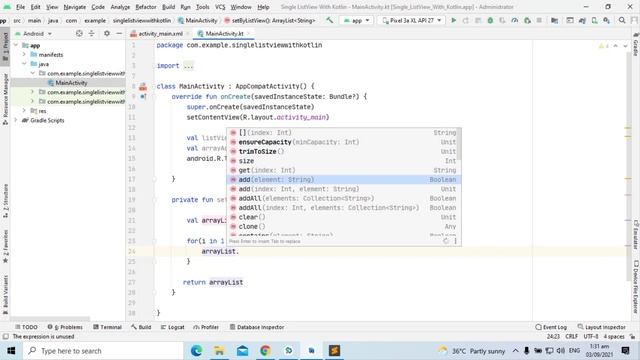
Task: Click the override gutter icon beside onCreate
Action: click(x=143, y=97)
